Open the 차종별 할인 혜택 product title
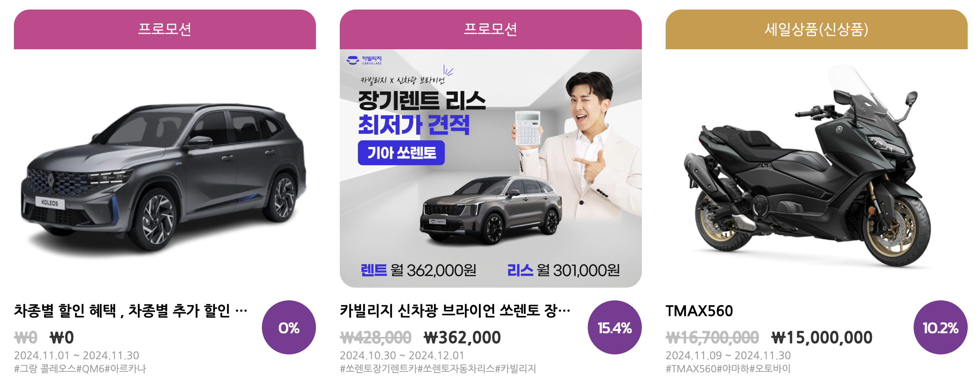Viewport: 980px width, 383px height. point(131,311)
